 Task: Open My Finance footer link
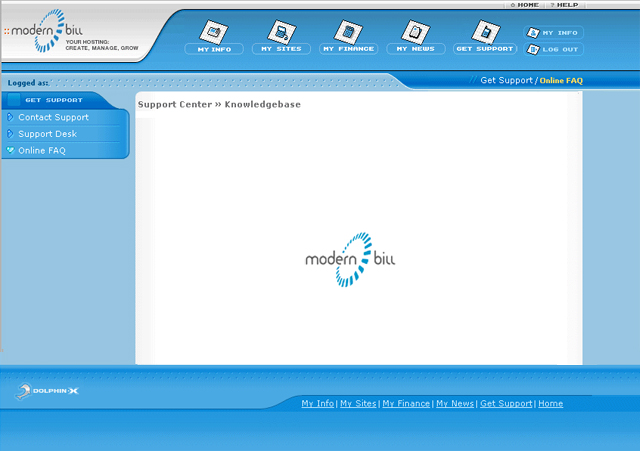406,404
